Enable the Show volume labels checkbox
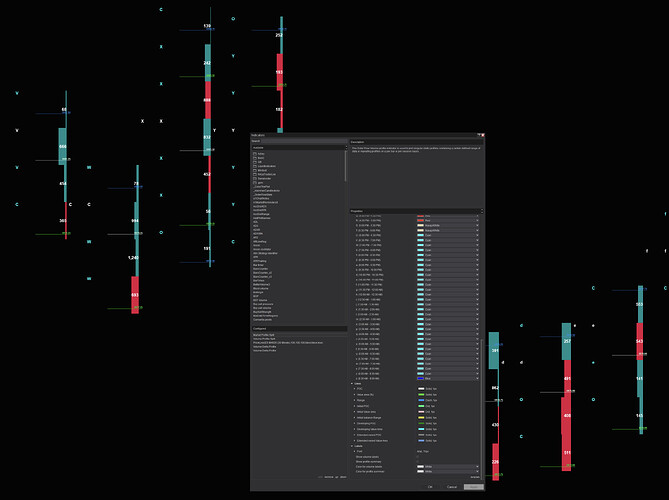669x500 pixels. click(x=418, y=454)
